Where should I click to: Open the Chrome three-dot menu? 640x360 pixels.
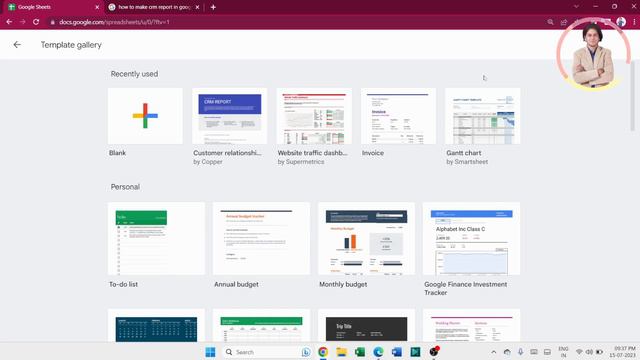coord(634,22)
